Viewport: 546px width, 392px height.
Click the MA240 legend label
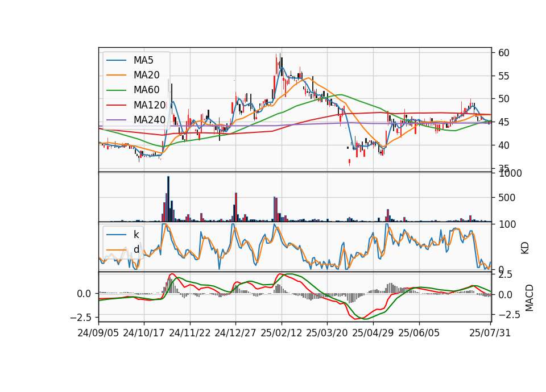(x=150, y=120)
